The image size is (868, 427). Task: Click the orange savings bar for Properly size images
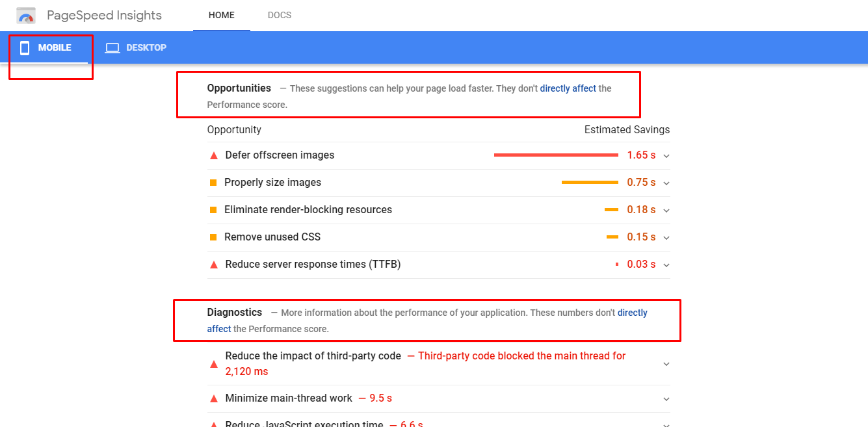pos(590,183)
